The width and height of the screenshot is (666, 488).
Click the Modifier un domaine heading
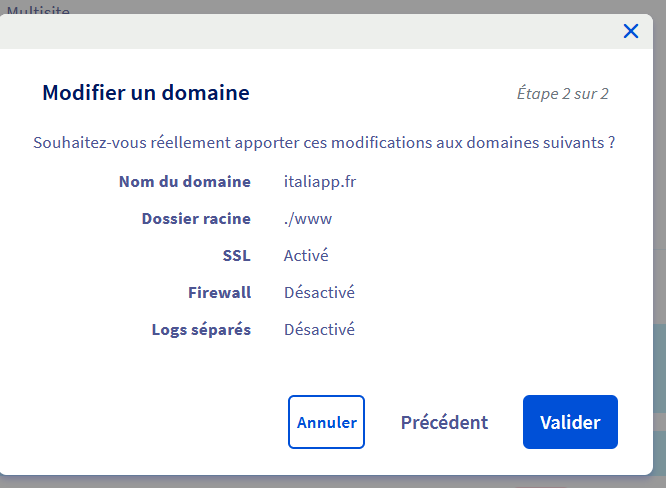146,93
